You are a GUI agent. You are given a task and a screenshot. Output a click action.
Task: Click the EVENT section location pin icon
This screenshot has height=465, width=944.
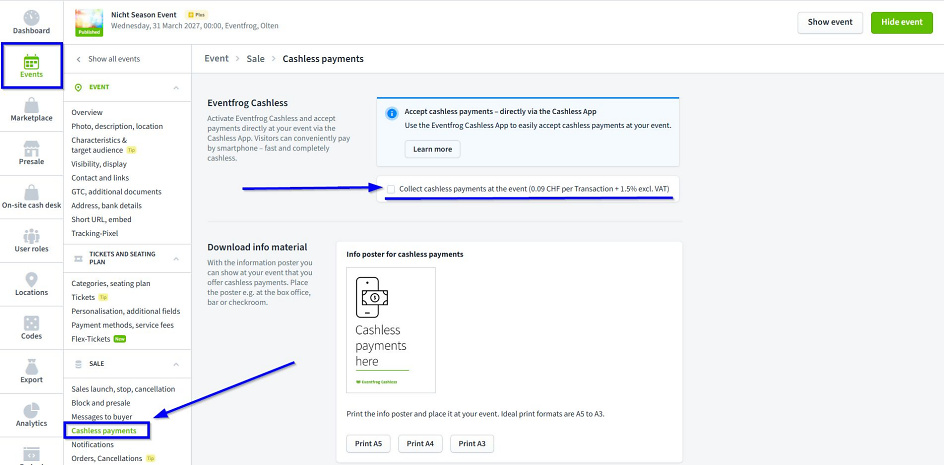78,87
